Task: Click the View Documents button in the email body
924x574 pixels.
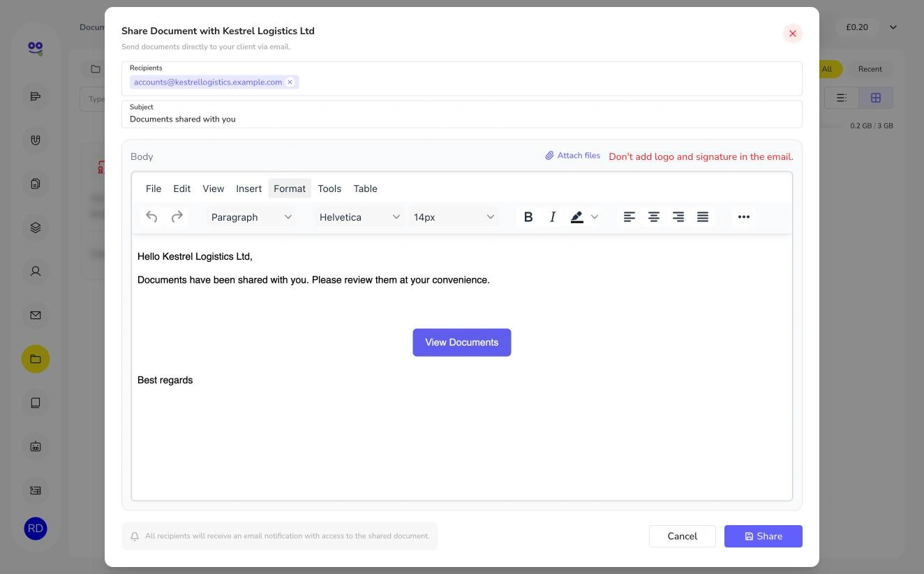Action: tap(462, 343)
